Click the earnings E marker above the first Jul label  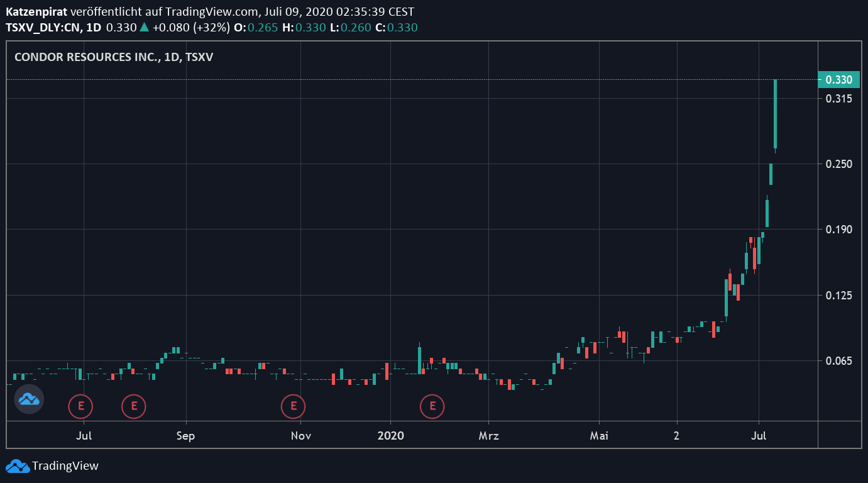coord(80,406)
